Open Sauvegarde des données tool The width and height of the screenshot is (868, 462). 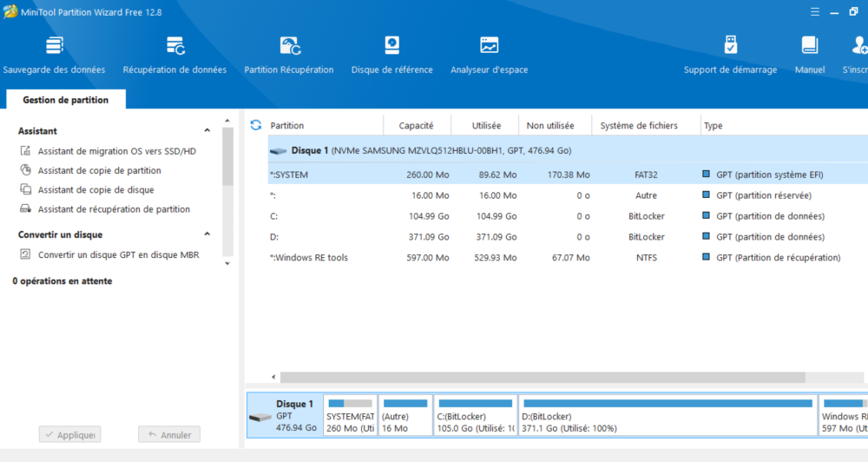(x=54, y=54)
